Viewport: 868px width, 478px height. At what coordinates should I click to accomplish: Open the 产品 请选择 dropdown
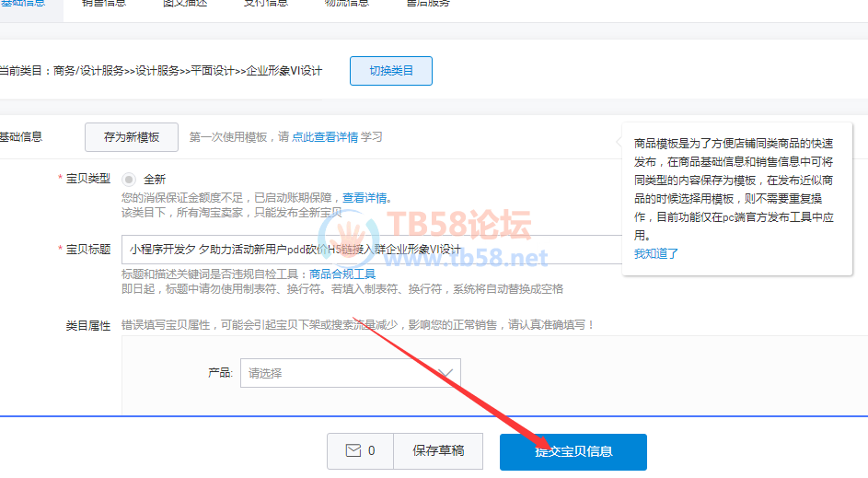tap(351, 373)
